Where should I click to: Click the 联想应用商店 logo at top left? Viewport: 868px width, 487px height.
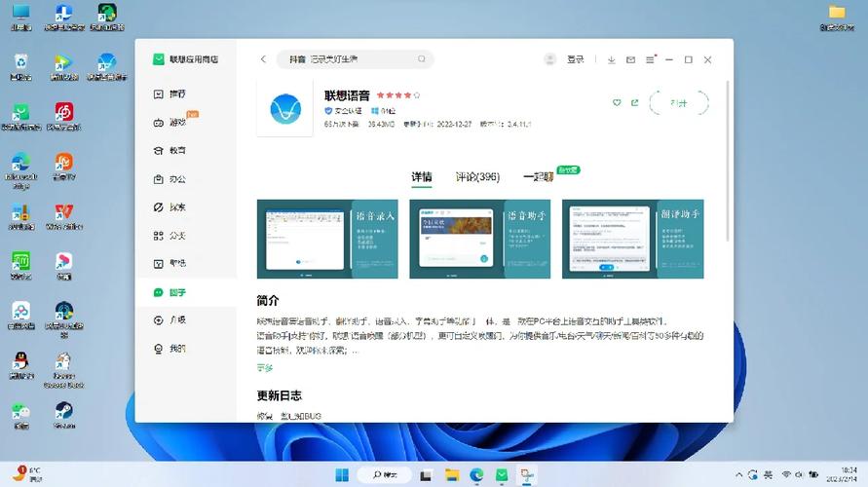click(x=185, y=59)
